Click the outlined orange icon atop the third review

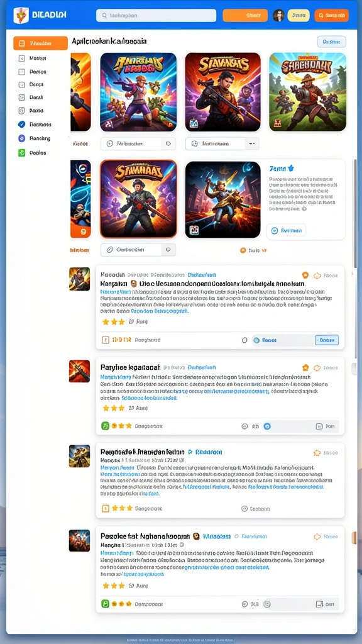pyautogui.click(x=317, y=453)
